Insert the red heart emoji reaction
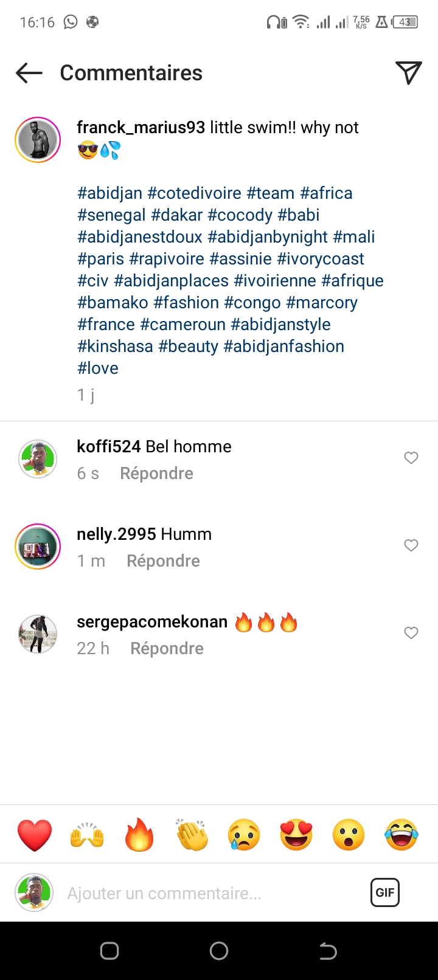The width and height of the screenshot is (438, 980). pos(35,835)
